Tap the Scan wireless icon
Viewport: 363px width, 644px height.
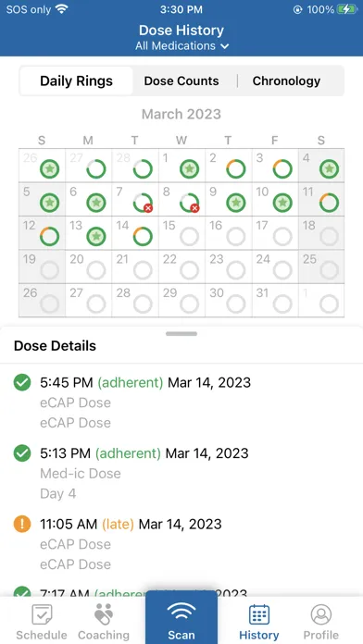click(x=181, y=613)
